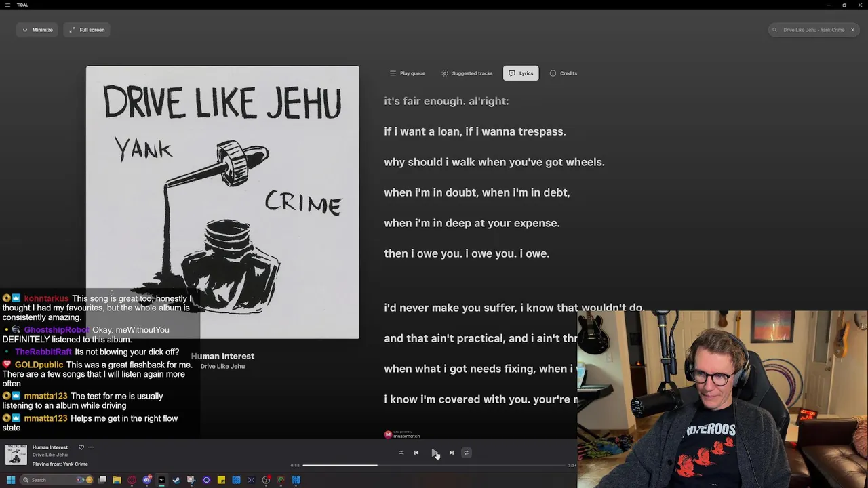Click the GOLDpublic username in chat
Image resolution: width=868 pixels, height=488 pixels.
(x=39, y=365)
